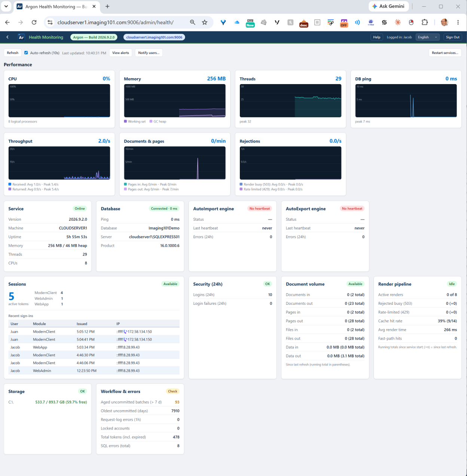Click the Rejections graph

point(290,163)
